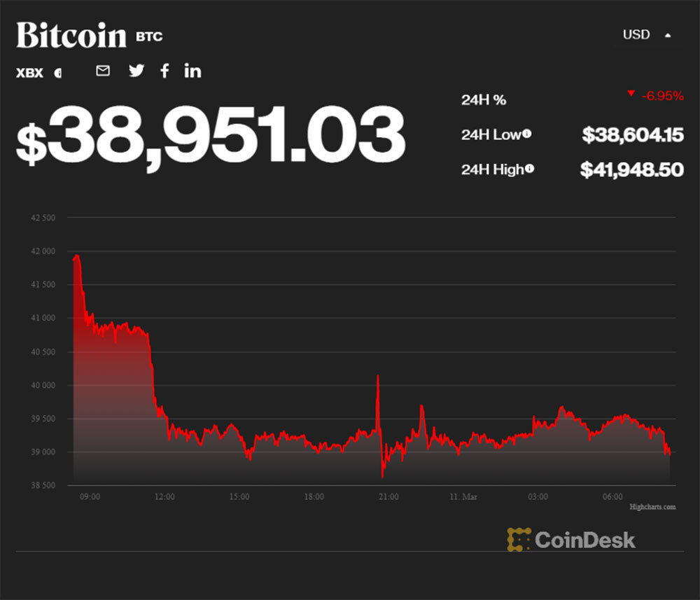Click the caret arrow next to USD
This screenshot has width=700, height=600.
coord(668,35)
